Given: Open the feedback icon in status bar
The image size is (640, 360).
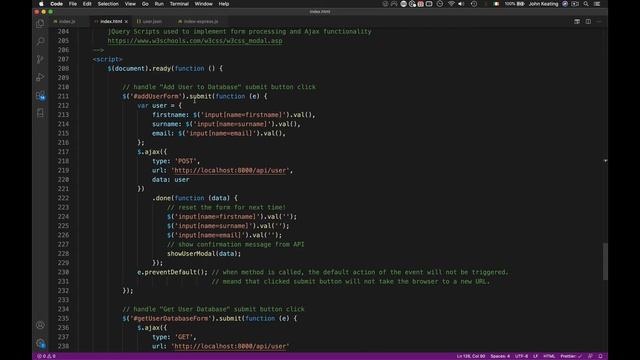Looking at the screenshot, I should pyautogui.click(x=590, y=356).
